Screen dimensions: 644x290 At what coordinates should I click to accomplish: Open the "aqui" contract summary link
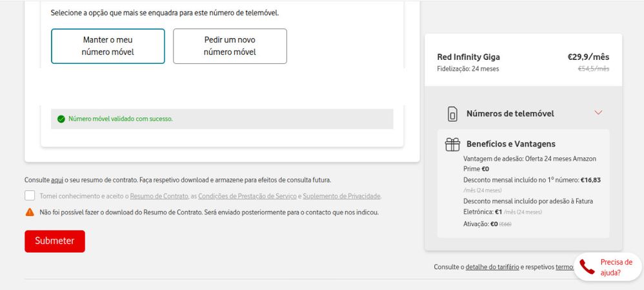tap(57, 180)
